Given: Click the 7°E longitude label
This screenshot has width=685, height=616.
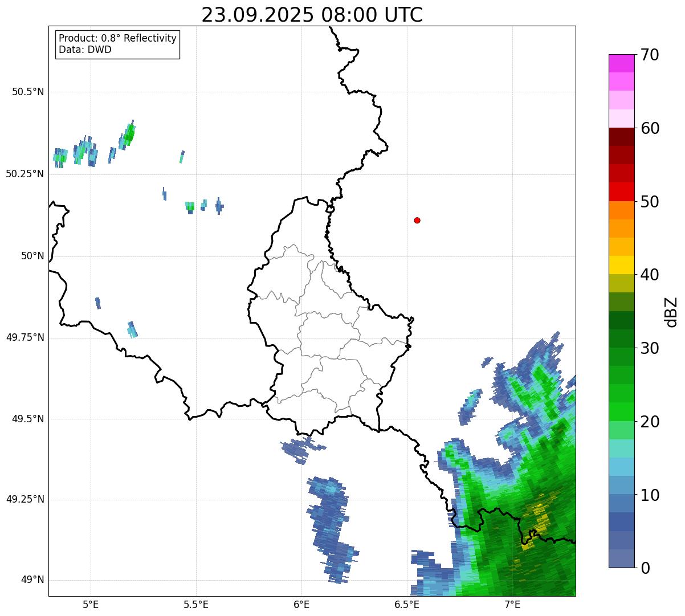Looking at the screenshot, I should pyautogui.click(x=512, y=605).
